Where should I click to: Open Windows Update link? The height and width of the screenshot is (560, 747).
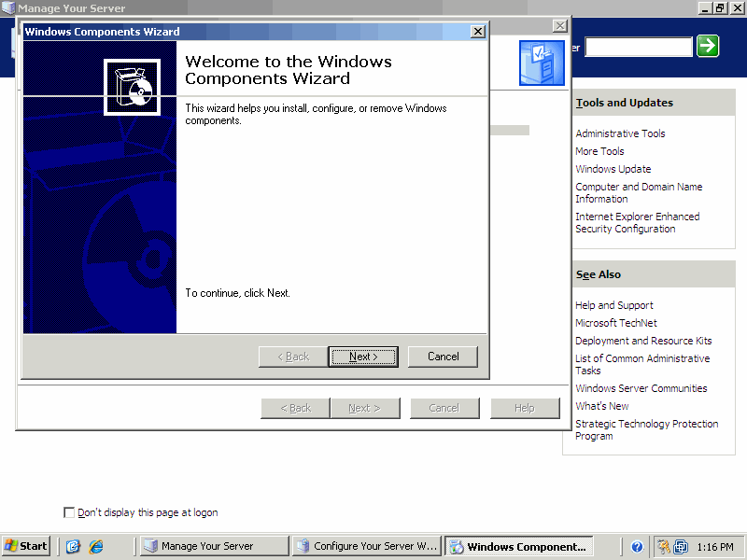(613, 169)
